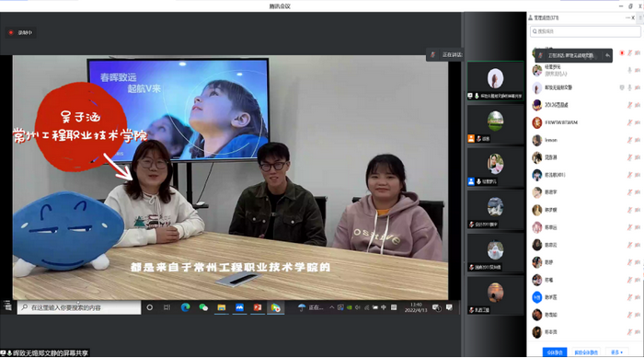Image resolution: width=644 pixels, height=358 pixels.
Task: Select the top speaker video thumbnail
Action: pos(495,81)
